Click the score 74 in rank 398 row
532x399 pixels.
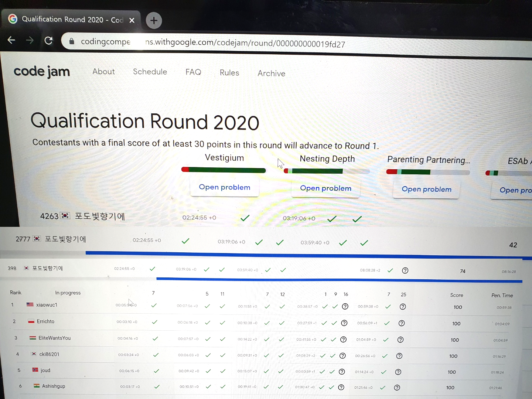point(463,271)
